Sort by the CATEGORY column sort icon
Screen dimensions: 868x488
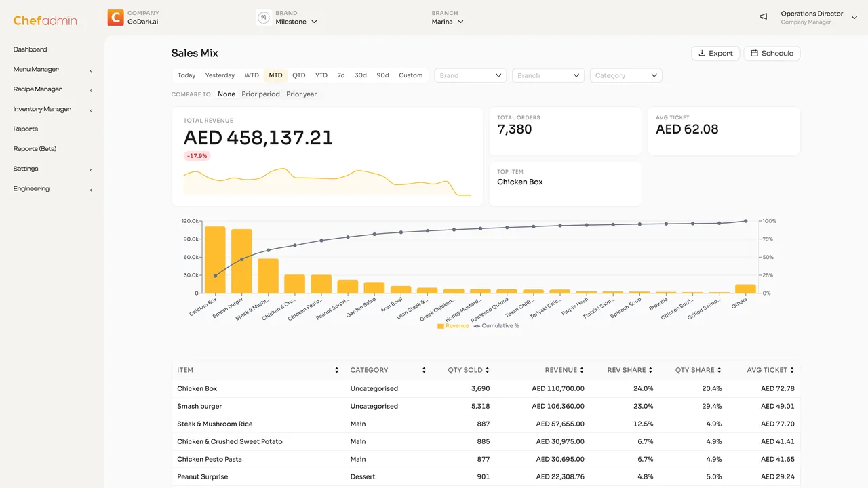tap(424, 370)
